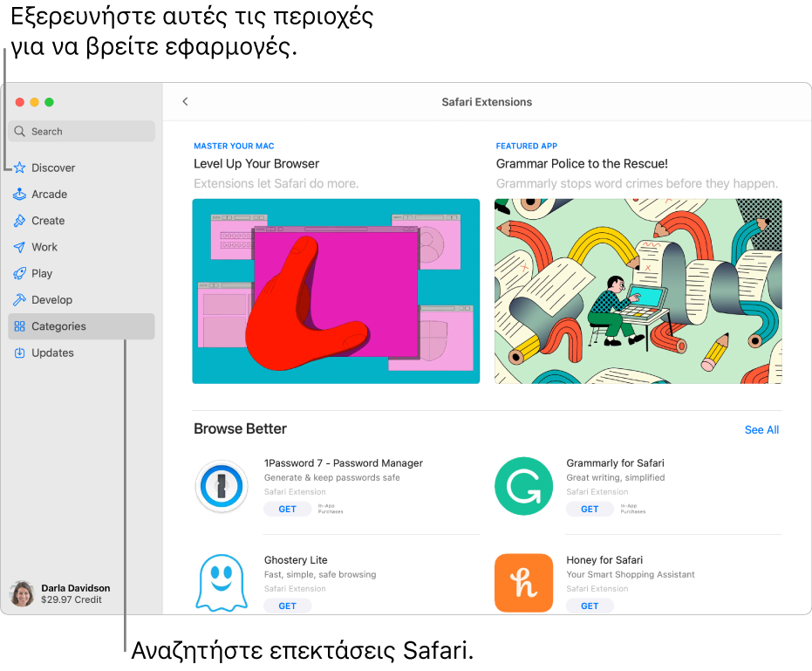
Task: Click the Updates download icon
Action: tap(20, 353)
